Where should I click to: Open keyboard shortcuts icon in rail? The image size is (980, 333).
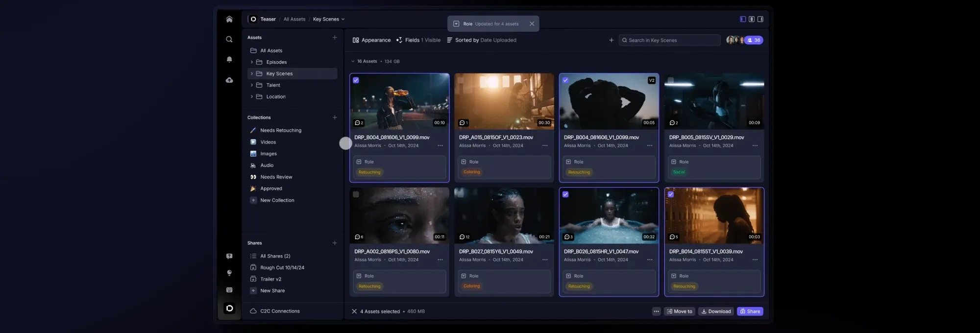click(229, 290)
